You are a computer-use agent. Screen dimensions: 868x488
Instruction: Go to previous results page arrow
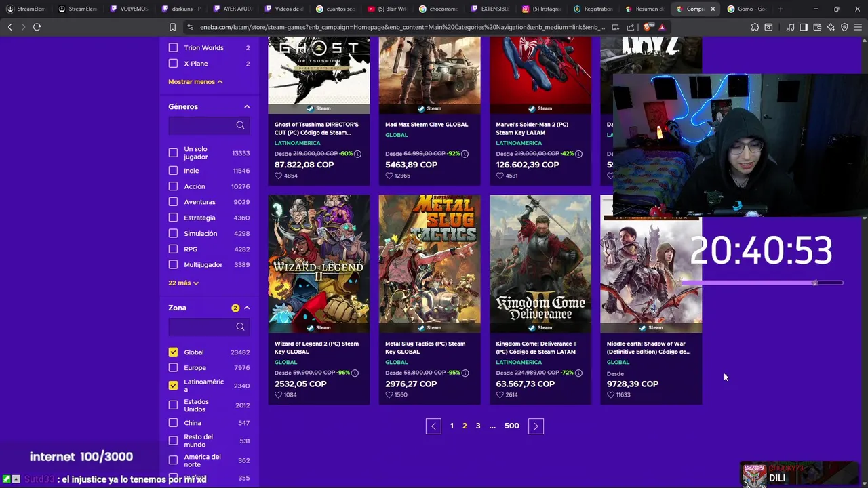click(x=433, y=426)
